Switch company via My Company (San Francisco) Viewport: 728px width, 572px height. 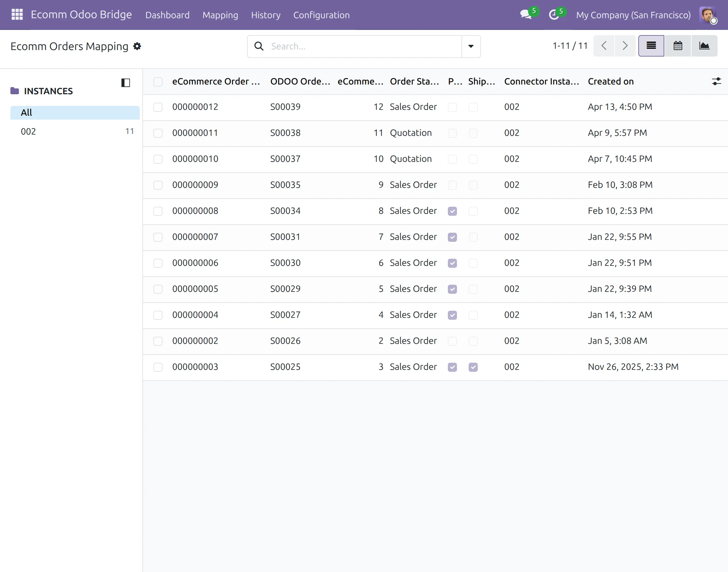pyautogui.click(x=633, y=15)
